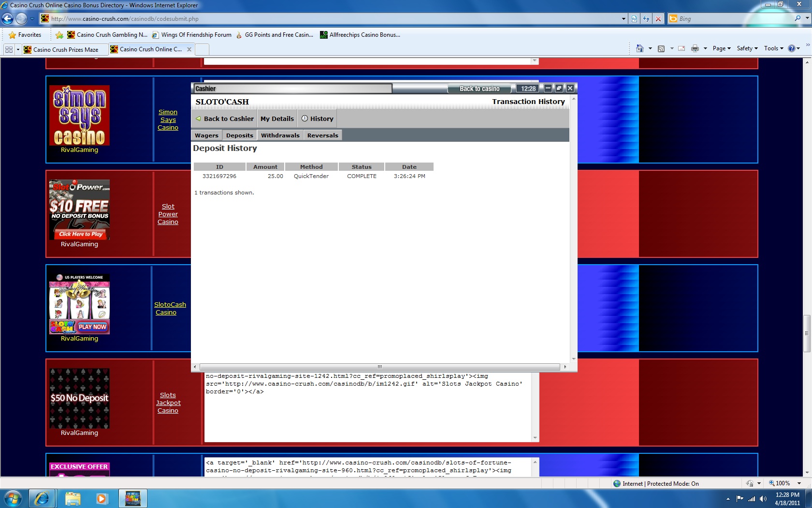Open the Page menu dropdown
The height and width of the screenshot is (508, 812).
722,48
